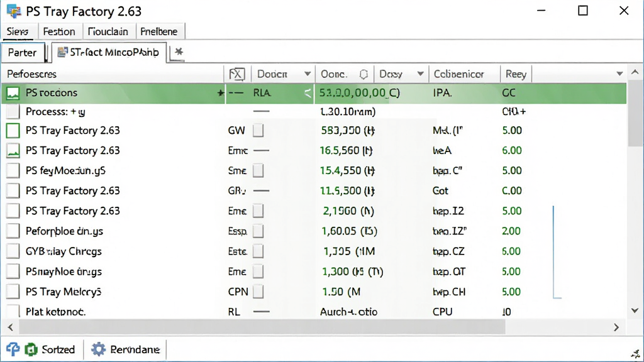Click the blue help icon in status bar
Viewport: 644px width, 362px height.
[x=13, y=349]
